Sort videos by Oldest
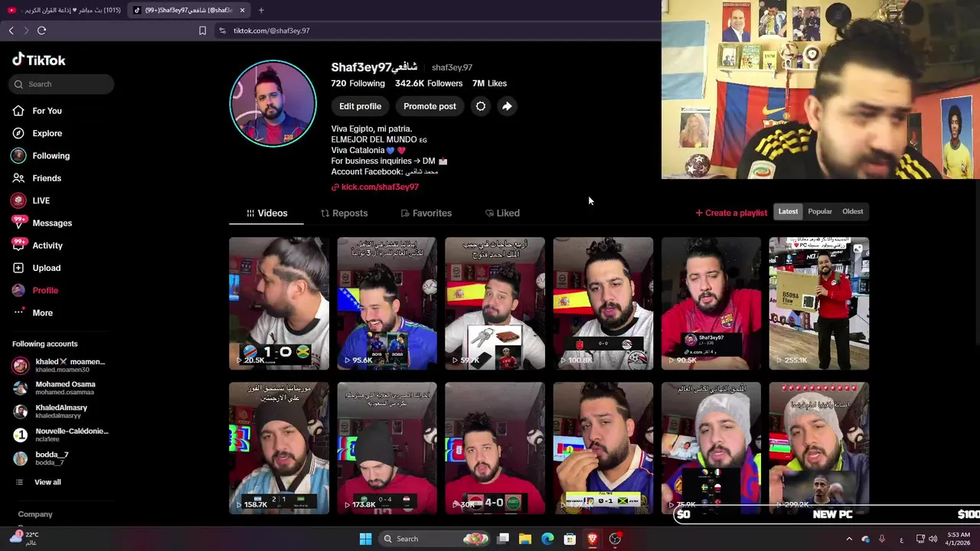Viewport: 980px width, 551px height. click(852, 211)
